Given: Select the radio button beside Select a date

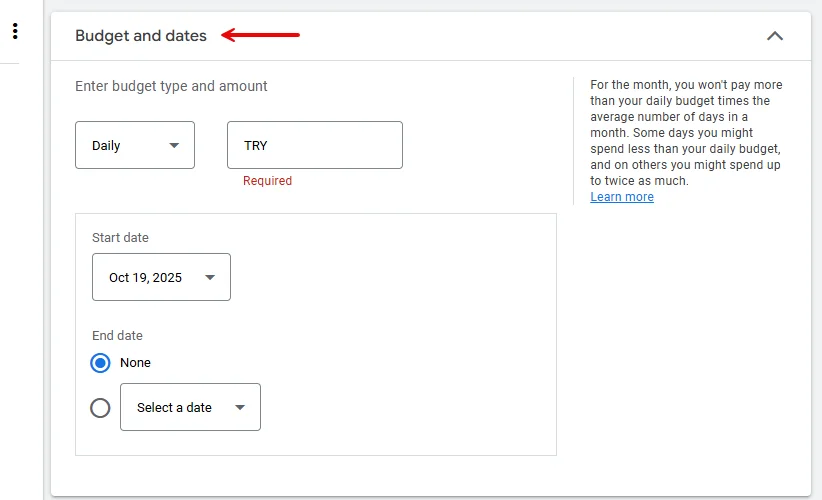Looking at the screenshot, I should coord(100,407).
